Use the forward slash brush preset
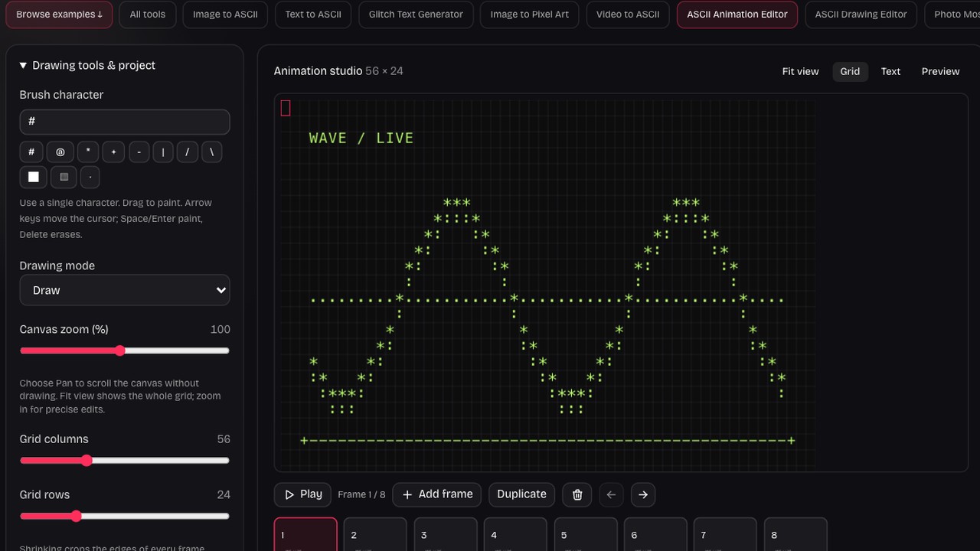 (188, 152)
